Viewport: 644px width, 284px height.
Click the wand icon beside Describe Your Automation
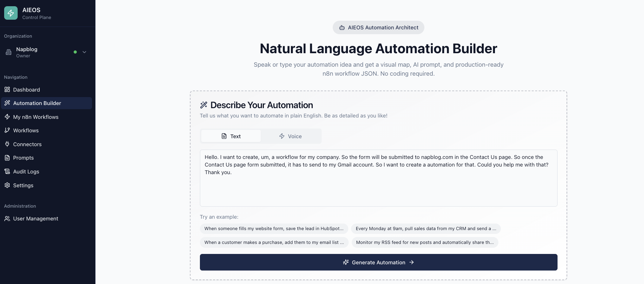point(204,105)
